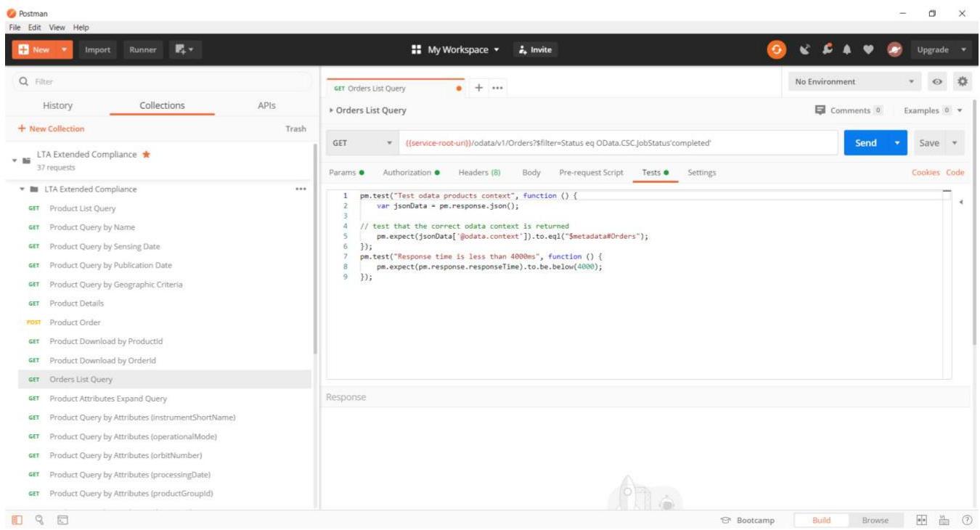Image resolution: width=980 pixels, height=530 pixels.
Task: Open the Code link
Action: (955, 173)
